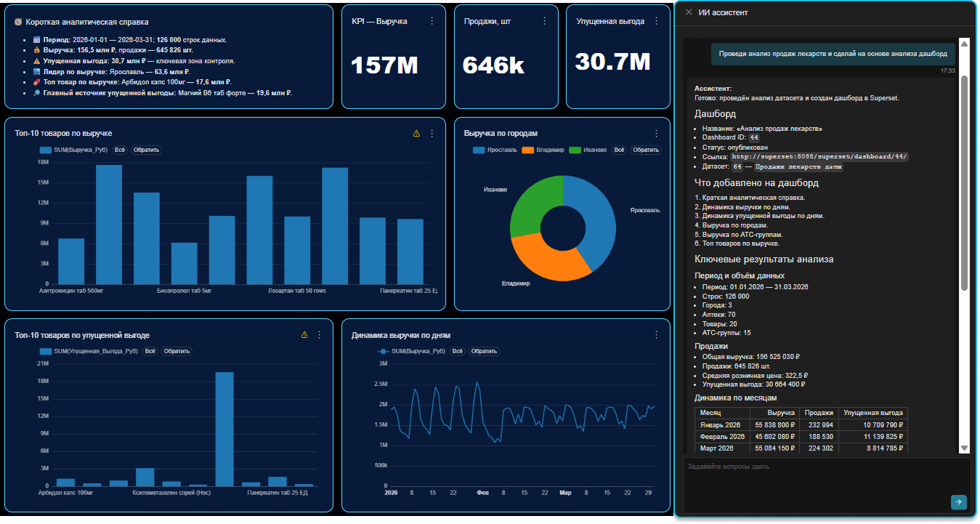
Task: Click the scroll-up arrow in the assistant chat
Action: (x=965, y=44)
